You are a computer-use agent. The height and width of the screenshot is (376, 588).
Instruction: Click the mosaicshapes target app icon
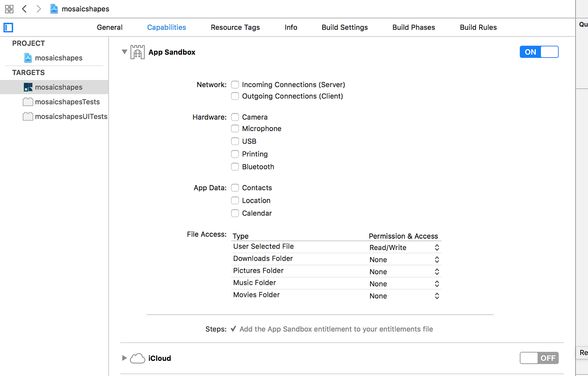click(28, 87)
